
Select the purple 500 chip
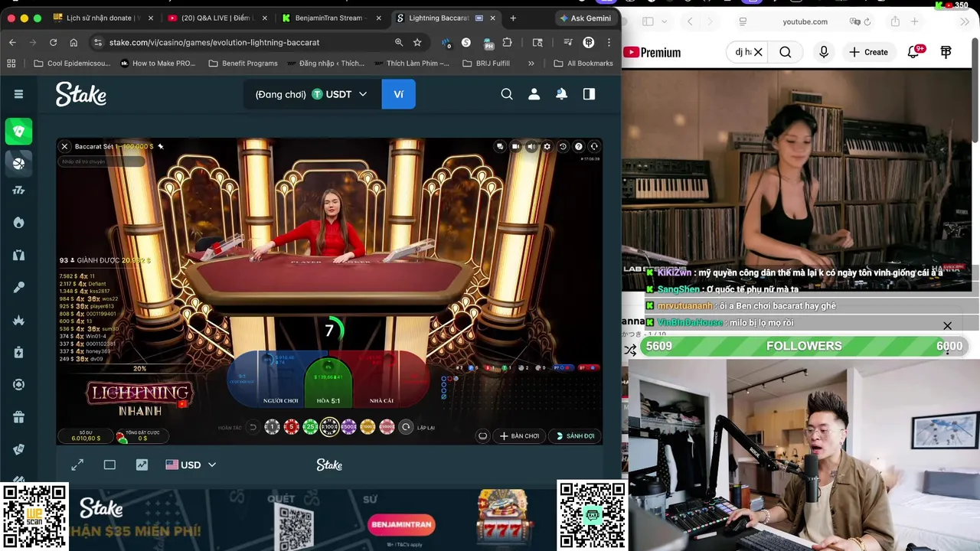click(x=348, y=427)
